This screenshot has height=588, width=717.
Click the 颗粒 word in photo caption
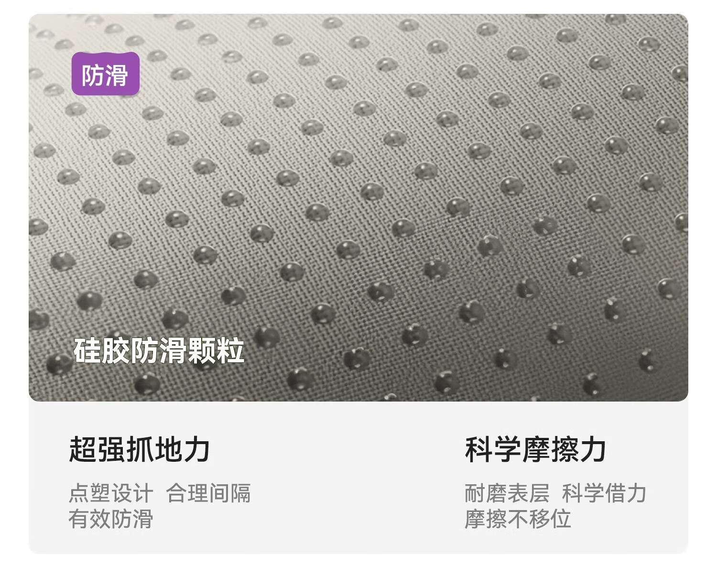(216, 351)
